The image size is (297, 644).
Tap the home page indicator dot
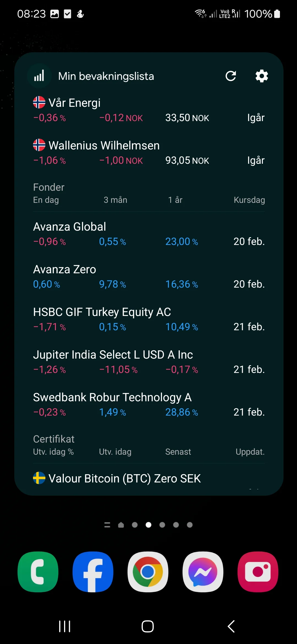click(x=121, y=525)
